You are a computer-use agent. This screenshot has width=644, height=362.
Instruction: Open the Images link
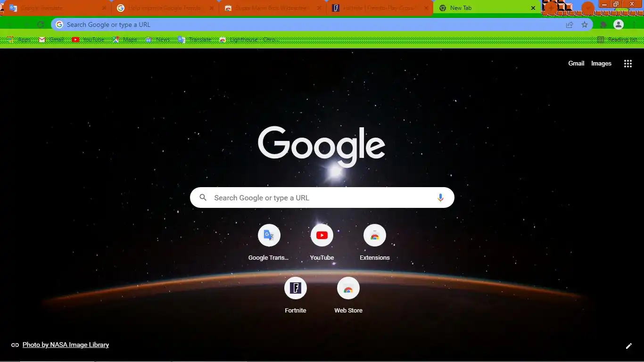[601, 64]
